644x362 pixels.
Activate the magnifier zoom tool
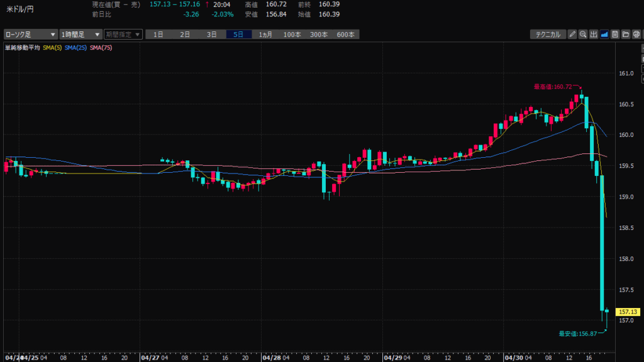click(583, 35)
